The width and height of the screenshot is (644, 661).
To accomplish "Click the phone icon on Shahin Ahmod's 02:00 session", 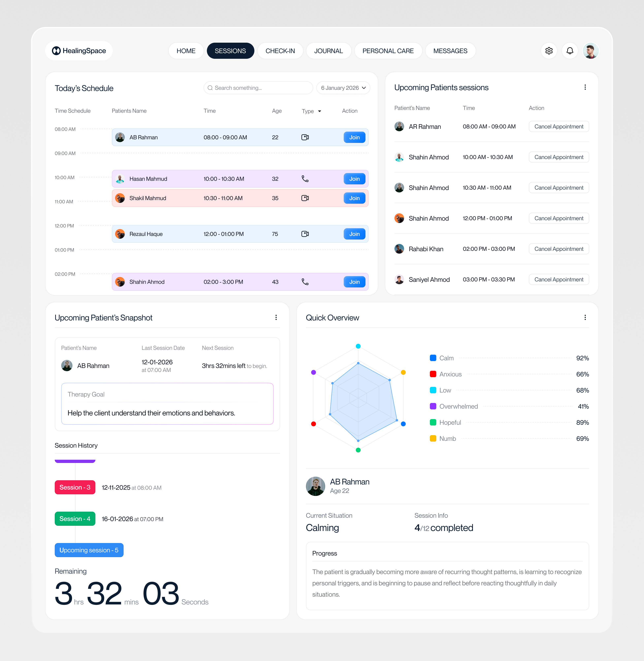I will 305,282.
